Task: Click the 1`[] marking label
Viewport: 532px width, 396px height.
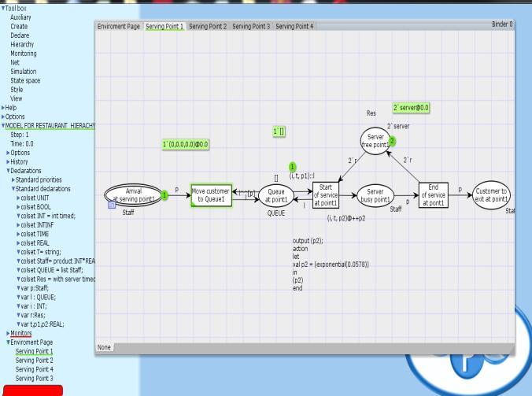Action: point(279,131)
